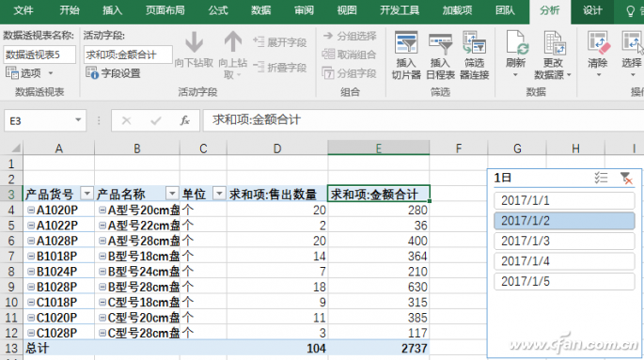
Task: Select slicer item 2017/1/1
Action: point(564,201)
